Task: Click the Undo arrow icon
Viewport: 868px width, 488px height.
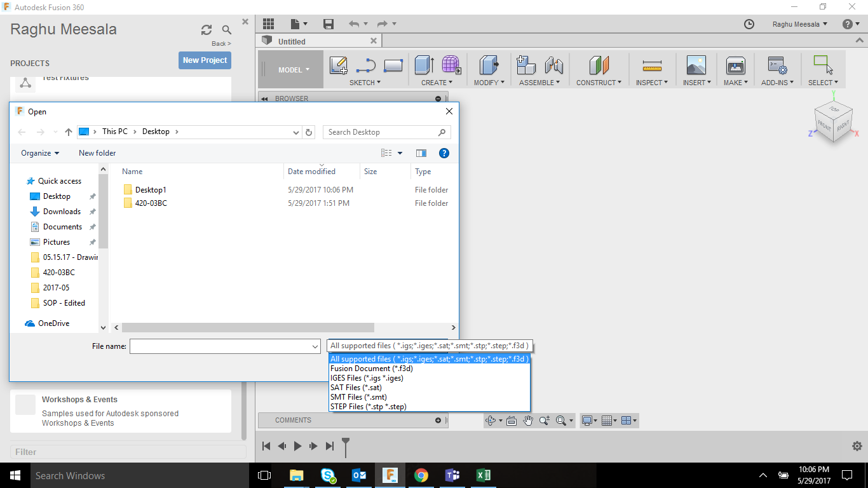Action: tap(354, 24)
